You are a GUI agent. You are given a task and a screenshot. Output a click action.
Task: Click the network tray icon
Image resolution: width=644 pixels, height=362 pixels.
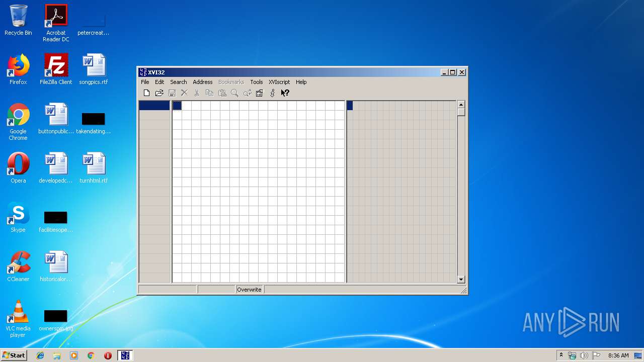point(572,355)
